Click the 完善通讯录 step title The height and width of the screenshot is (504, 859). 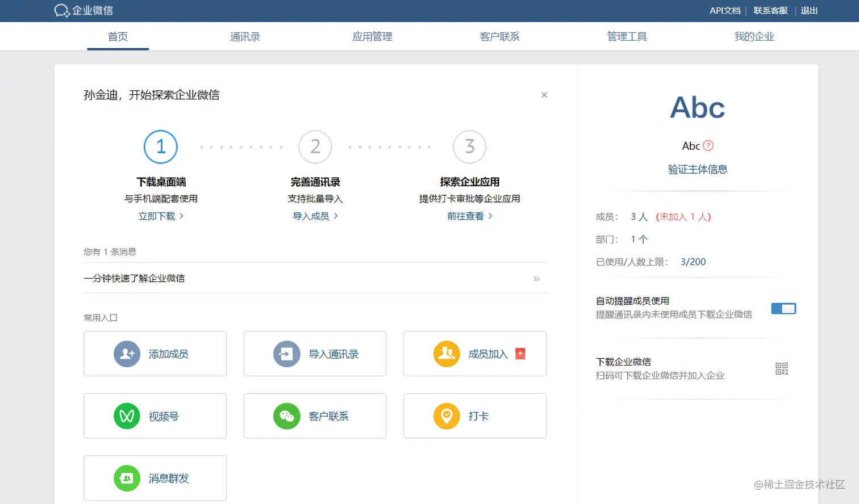[x=315, y=182]
